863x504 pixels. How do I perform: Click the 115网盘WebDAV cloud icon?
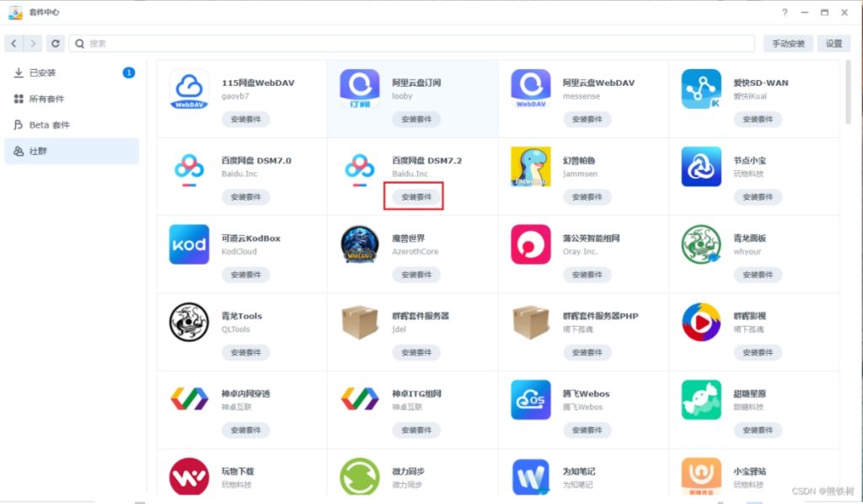(189, 89)
